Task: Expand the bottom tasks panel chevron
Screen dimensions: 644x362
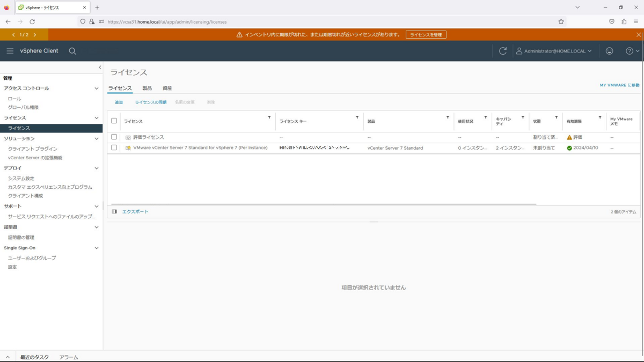Action: click(x=8, y=357)
